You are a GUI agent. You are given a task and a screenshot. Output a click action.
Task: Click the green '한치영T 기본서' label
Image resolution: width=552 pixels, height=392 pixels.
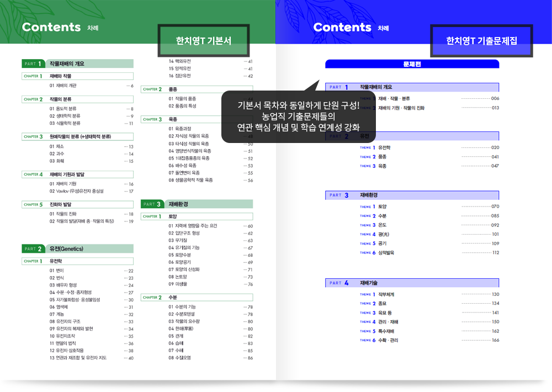point(204,40)
